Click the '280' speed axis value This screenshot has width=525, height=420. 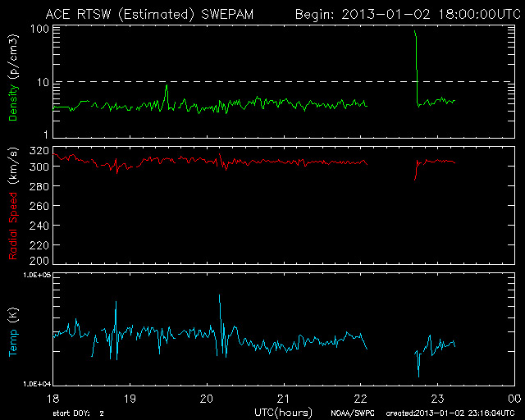tap(39, 186)
